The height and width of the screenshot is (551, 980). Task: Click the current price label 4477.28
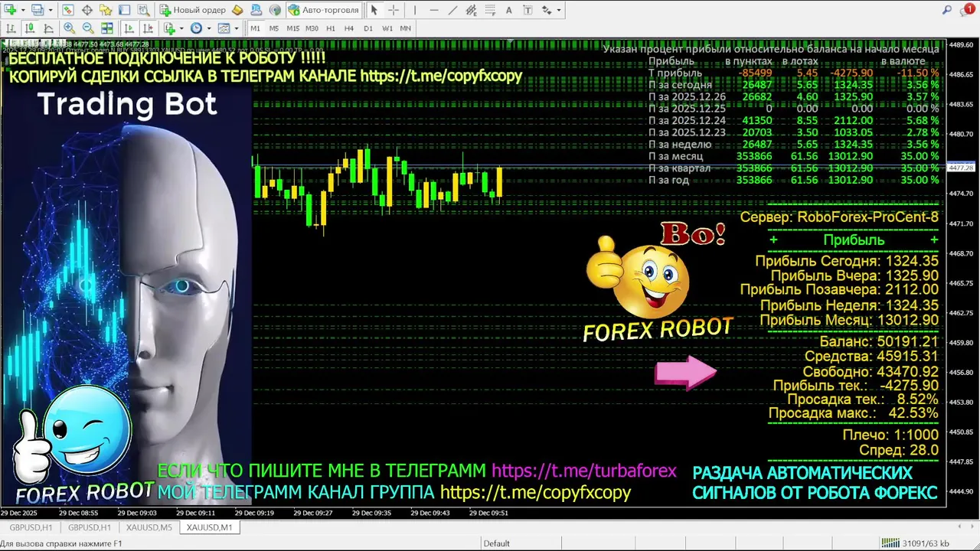(x=960, y=168)
